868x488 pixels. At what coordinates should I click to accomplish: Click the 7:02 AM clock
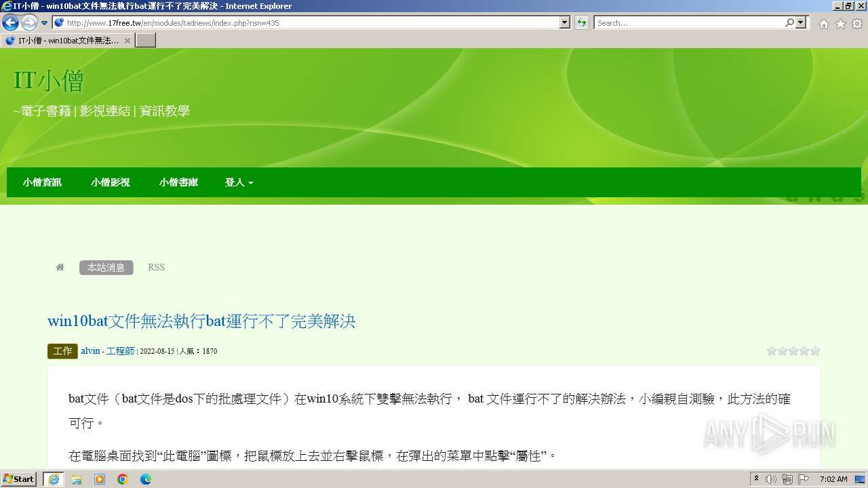[833, 479]
